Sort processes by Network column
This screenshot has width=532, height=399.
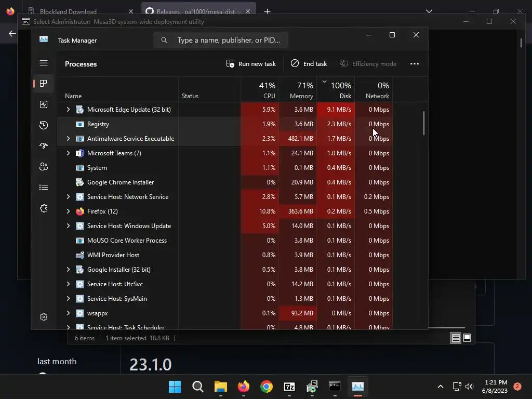pos(374,89)
